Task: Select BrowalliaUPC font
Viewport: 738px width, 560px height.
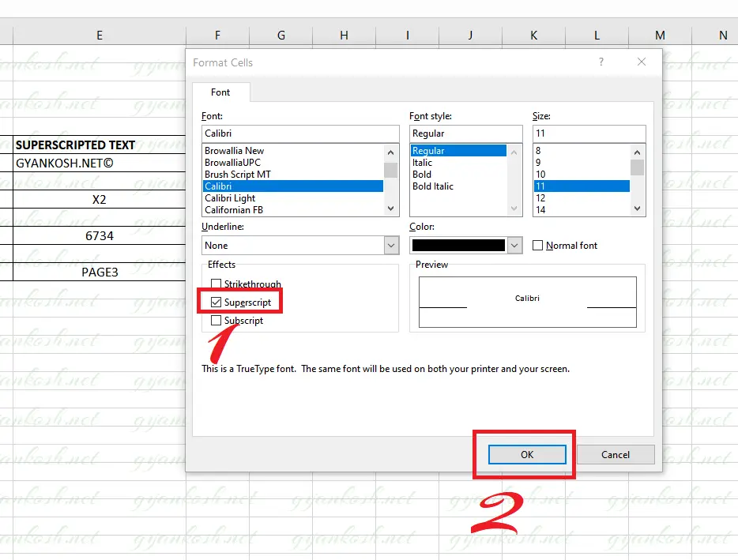Action: pos(293,163)
